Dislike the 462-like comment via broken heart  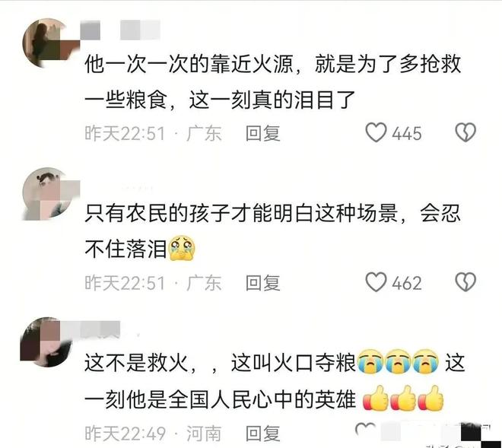pyautogui.click(x=465, y=282)
